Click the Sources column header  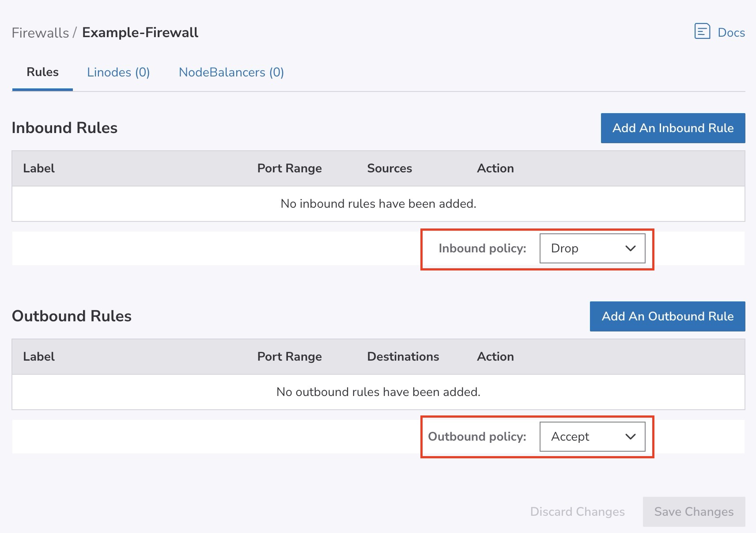pos(389,168)
